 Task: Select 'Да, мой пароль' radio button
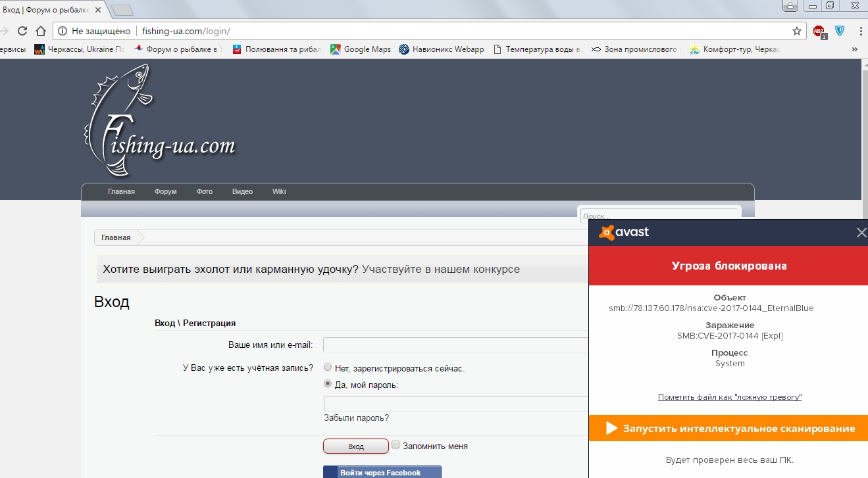328,385
